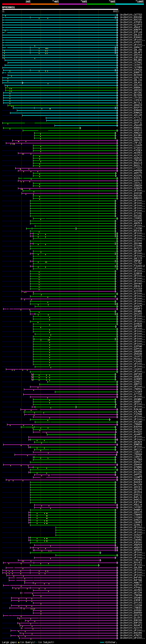Open hit UniRef100_Q6YZW2
Viewport: 146px width, 644px height.
(x=131, y=93)
